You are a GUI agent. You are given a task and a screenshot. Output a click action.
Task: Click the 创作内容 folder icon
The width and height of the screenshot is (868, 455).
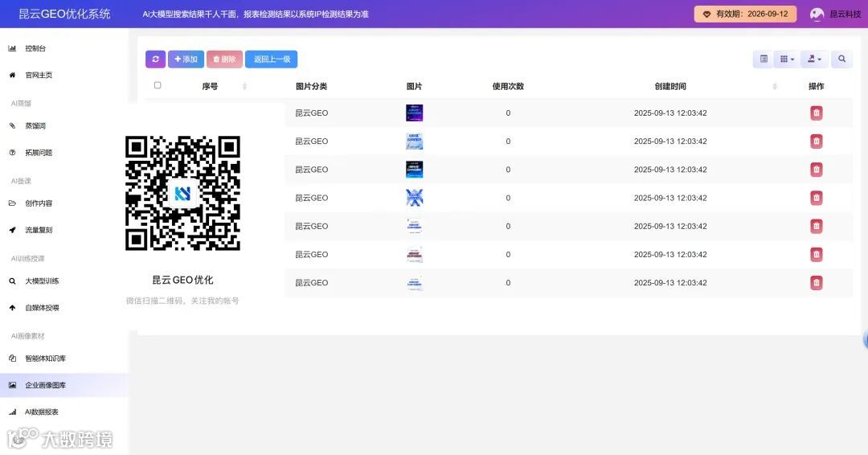pos(12,203)
